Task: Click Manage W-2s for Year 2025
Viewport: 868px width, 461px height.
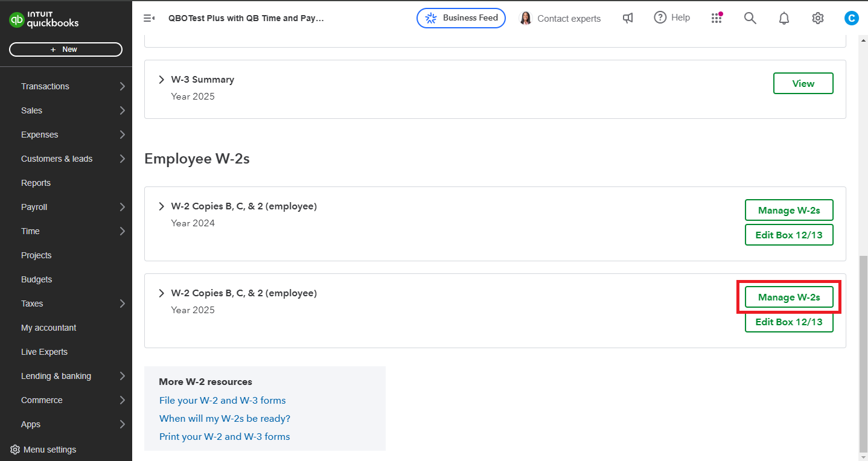Action: (789, 297)
